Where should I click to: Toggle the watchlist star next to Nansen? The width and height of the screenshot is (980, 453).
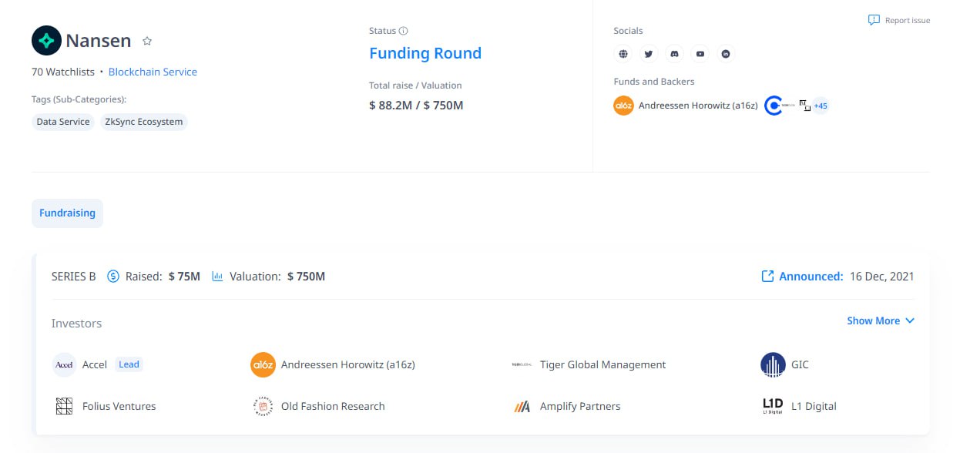tap(147, 42)
